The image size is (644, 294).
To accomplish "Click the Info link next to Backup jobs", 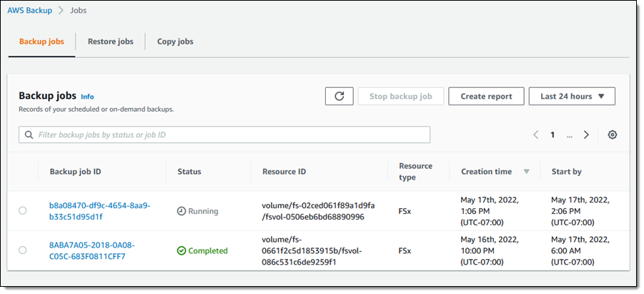I will [x=87, y=97].
